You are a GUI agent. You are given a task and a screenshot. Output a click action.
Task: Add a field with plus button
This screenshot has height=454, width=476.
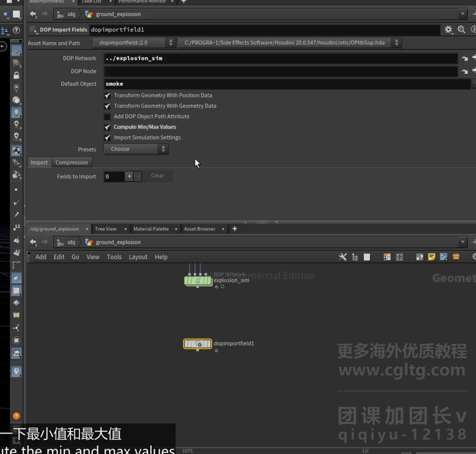(129, 176)
